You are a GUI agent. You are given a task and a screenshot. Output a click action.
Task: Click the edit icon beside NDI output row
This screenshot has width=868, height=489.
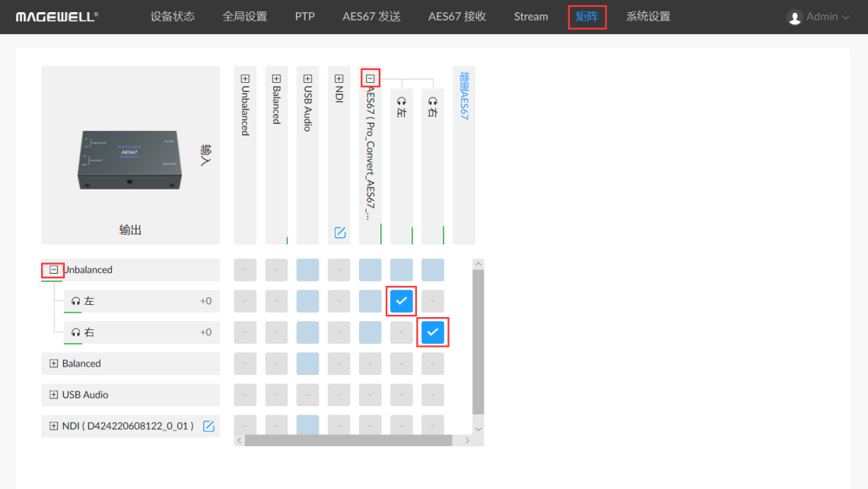click(208, 426)
